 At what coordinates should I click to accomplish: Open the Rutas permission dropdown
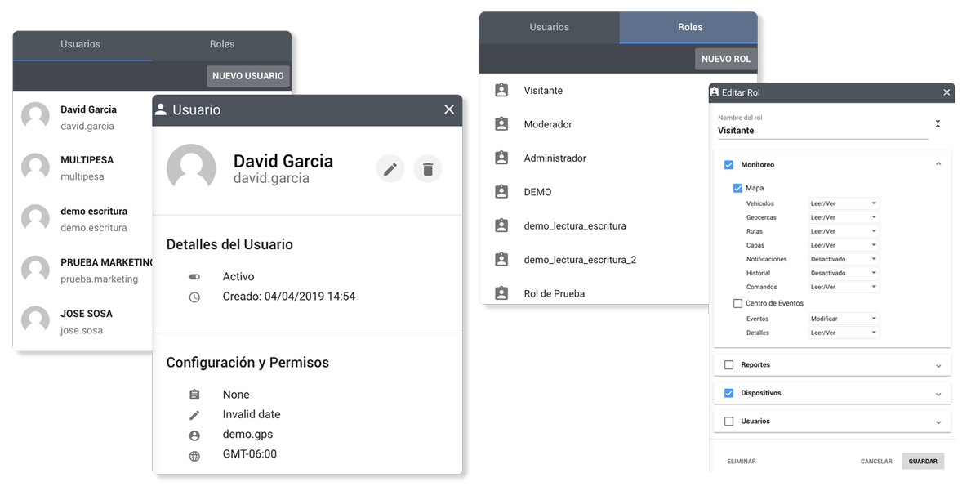coord(844,231)
